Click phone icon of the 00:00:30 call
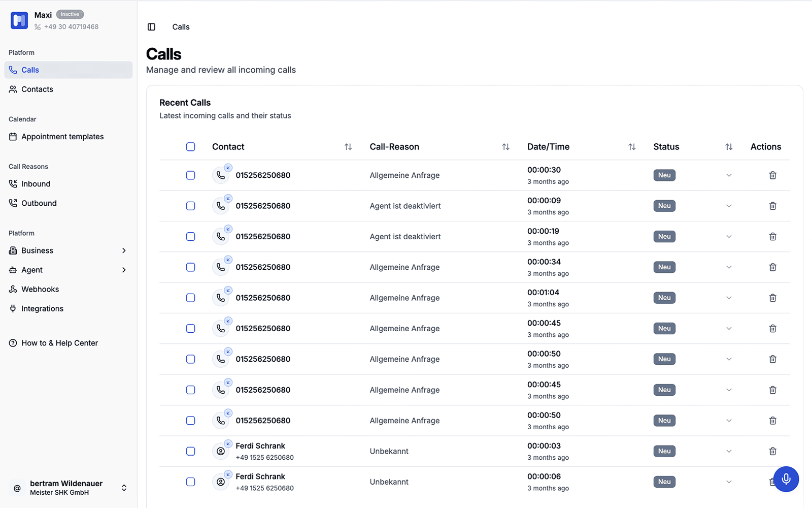 coord(221,175)
